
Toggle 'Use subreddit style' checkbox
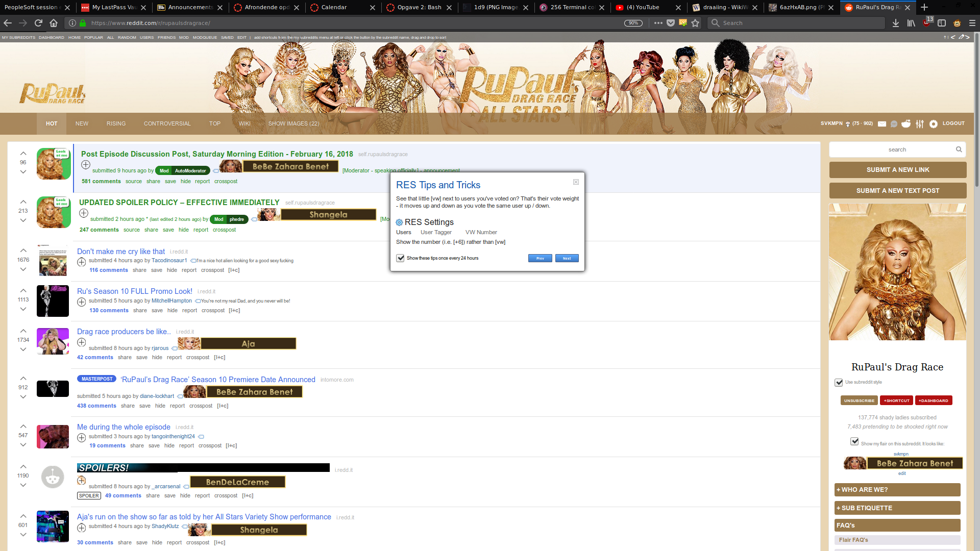tap(839, 382)
